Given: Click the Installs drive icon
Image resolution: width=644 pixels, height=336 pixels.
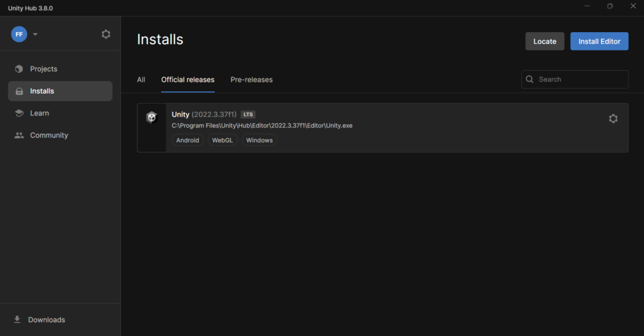Looking at the screenshot, I should click(x=19, y=91).
